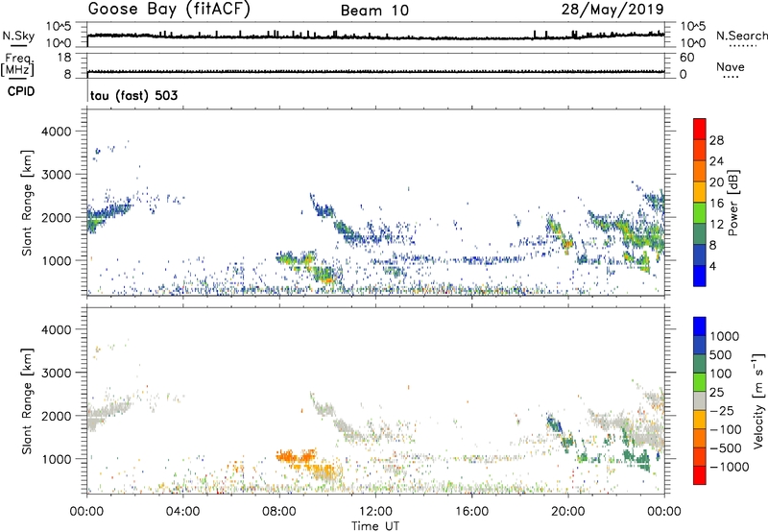This screenshot has width=768, height=532.
Task: Click the 'Nave' legend label
Action: coord(731,67)
